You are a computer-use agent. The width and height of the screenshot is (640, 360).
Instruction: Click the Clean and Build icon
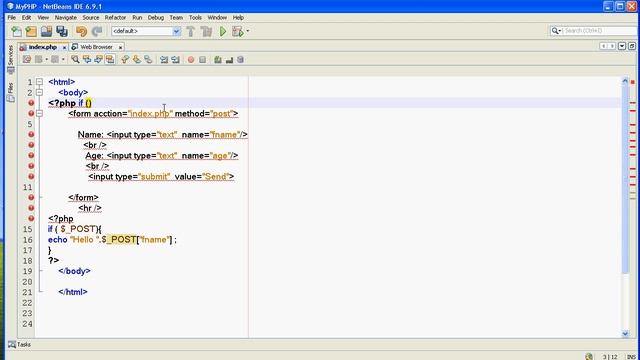(x=207, y=31)
